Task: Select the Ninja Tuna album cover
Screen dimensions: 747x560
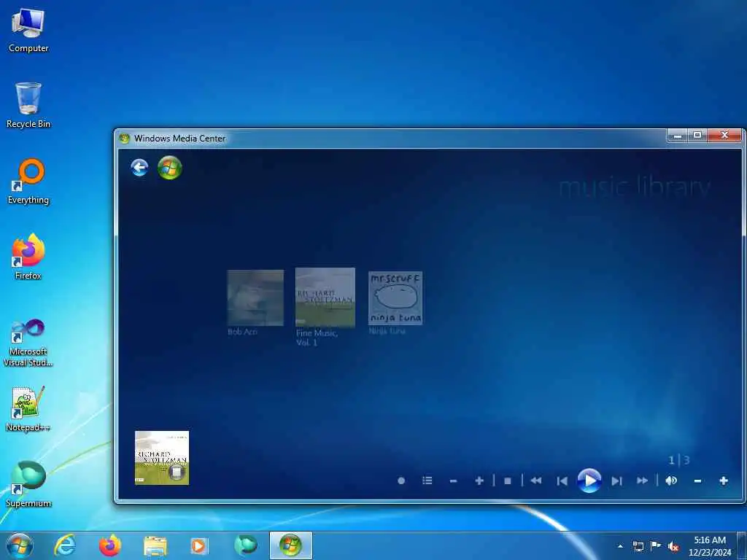Action: [x=395, y=298]
